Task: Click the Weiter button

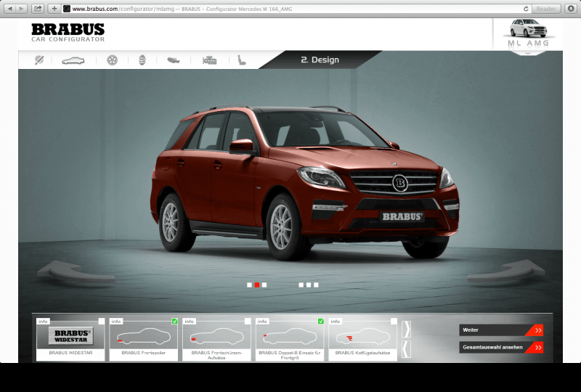Action: tap(501, 330)
